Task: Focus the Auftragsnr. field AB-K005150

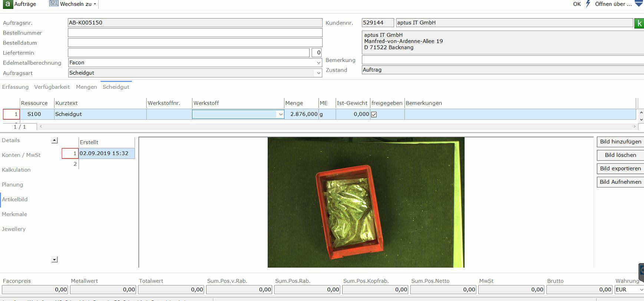Action: pyautogui.click(x=195, y=23)
